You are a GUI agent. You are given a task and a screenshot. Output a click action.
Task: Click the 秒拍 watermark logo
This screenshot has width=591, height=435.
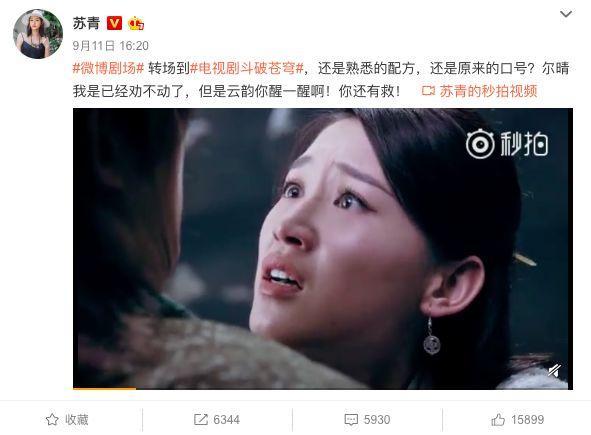(x=507, y=144)
